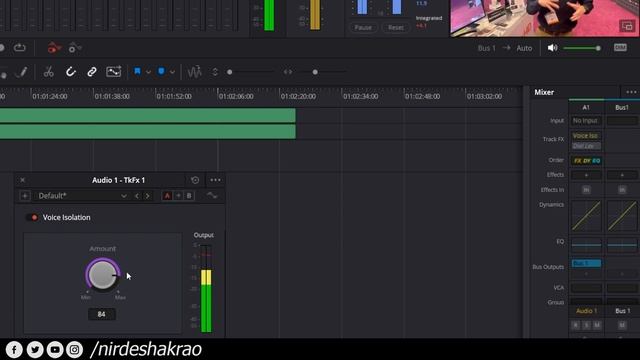
Task: Mute the Bus 1 channel
Action: point(622,325)
